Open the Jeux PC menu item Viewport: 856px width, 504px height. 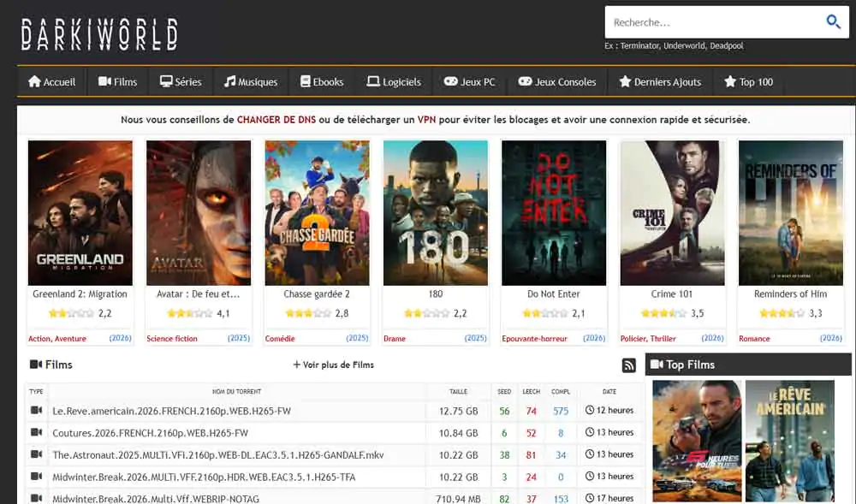[x=469, y=82]
